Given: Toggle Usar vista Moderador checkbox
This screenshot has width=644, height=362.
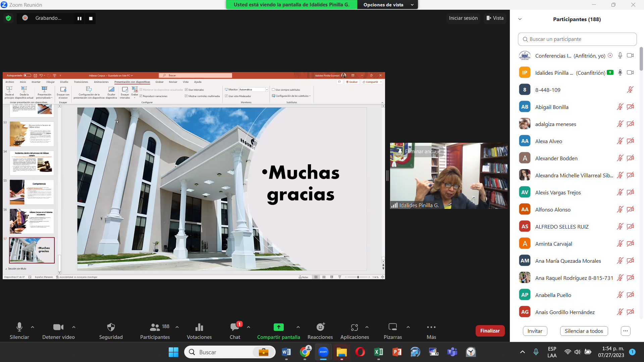Looking at the screenshot, I should click(x=226, y=96).
